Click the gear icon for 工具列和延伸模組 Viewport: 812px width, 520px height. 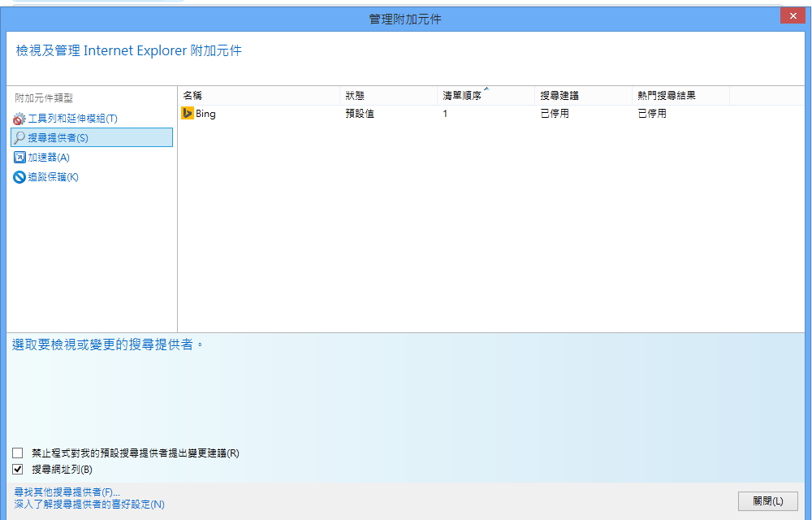coord(19,119)
